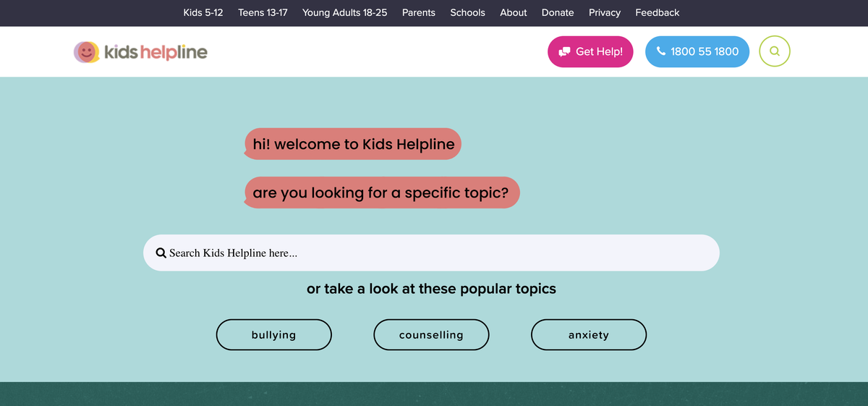868x406 pixels.
Task: Focus the Search Kids Helpline here field
Action: coord(431,253)
